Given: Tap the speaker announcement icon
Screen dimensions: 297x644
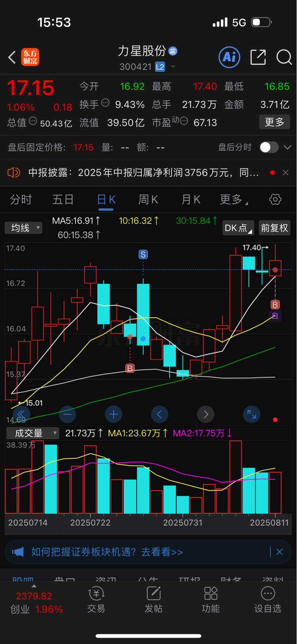Looking at the screenshot, I should [x=14, y=173].
